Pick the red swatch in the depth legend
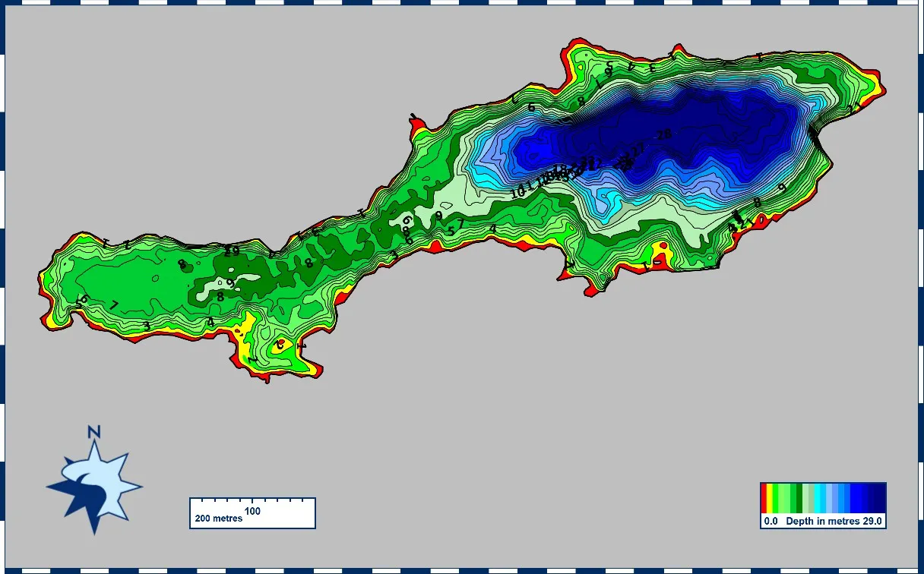The height and width of the screenshot is (574, 924). pos(764,498)
